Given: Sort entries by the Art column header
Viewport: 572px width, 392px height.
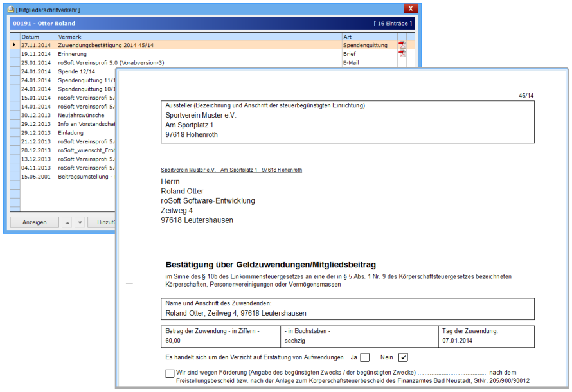Looking at the screenshot, I should 369,37.
